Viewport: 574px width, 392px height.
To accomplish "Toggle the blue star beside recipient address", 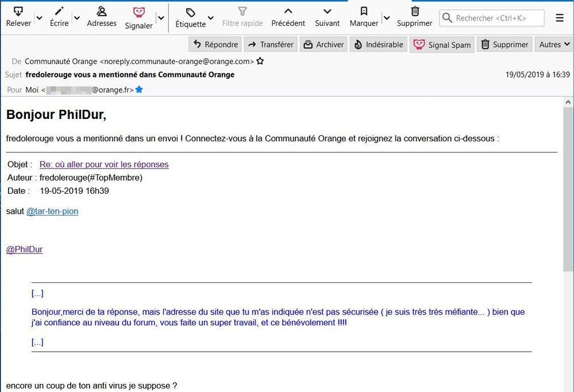I will click(138, 90).
